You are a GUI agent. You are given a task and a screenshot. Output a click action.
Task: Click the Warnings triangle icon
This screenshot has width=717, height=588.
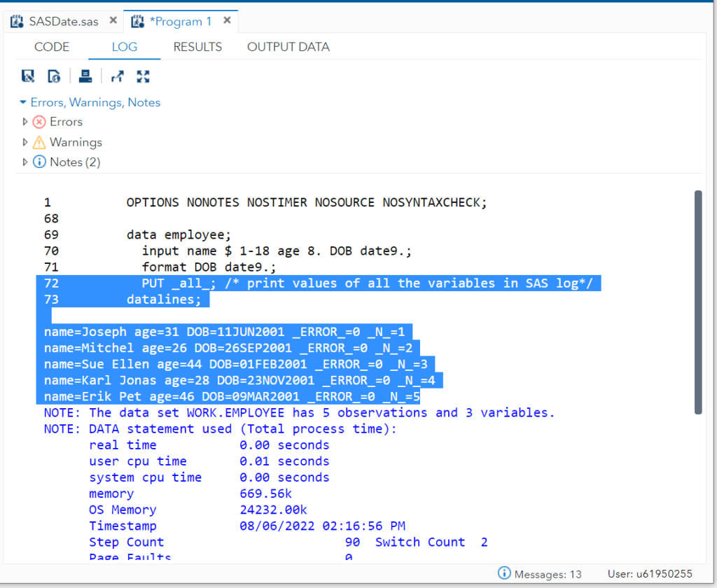tap(39, 141)
